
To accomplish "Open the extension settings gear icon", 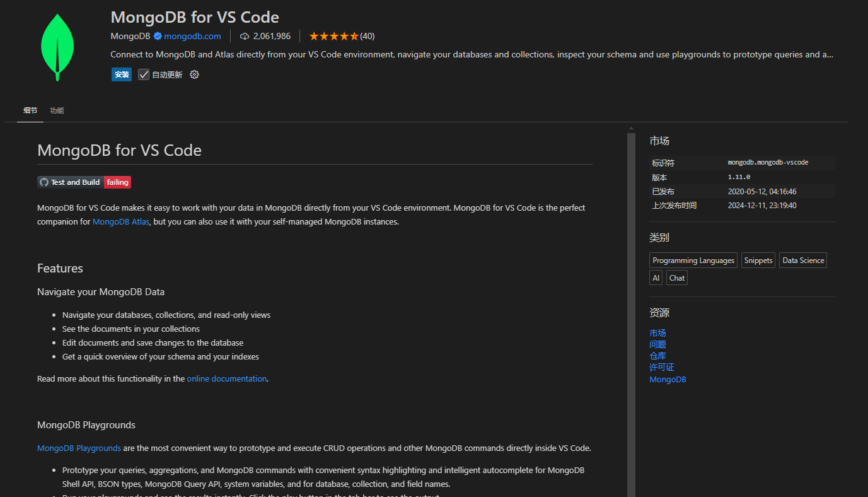I will tap(194, 74).
